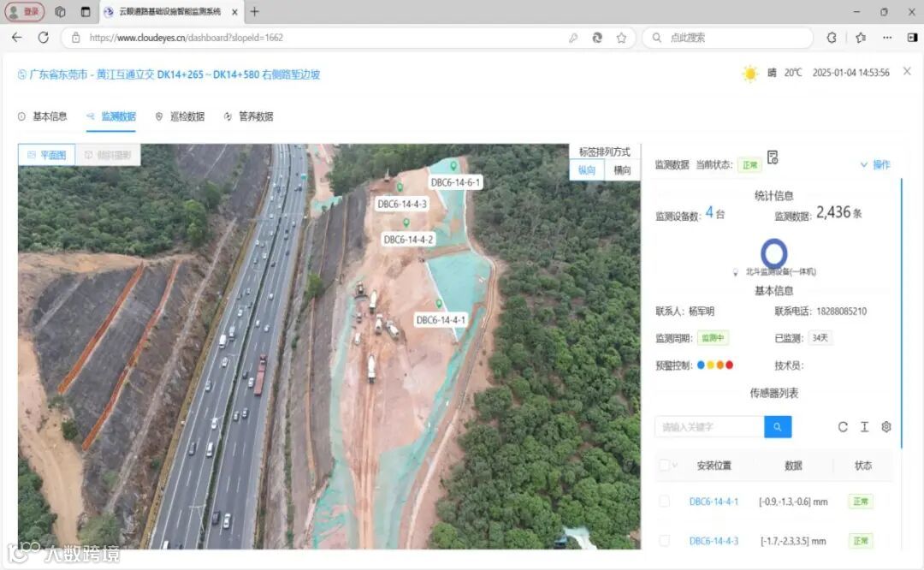Open the tab actions icon
Viewport: 924px width, 570px height.
click(x=86, y=11)
